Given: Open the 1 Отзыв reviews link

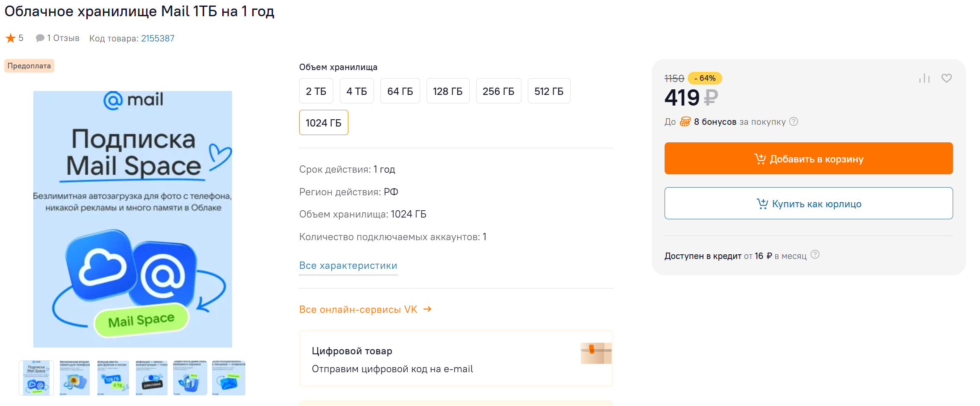Looking at the screenshot, I should pyautogui.click(x=58, y=38).
